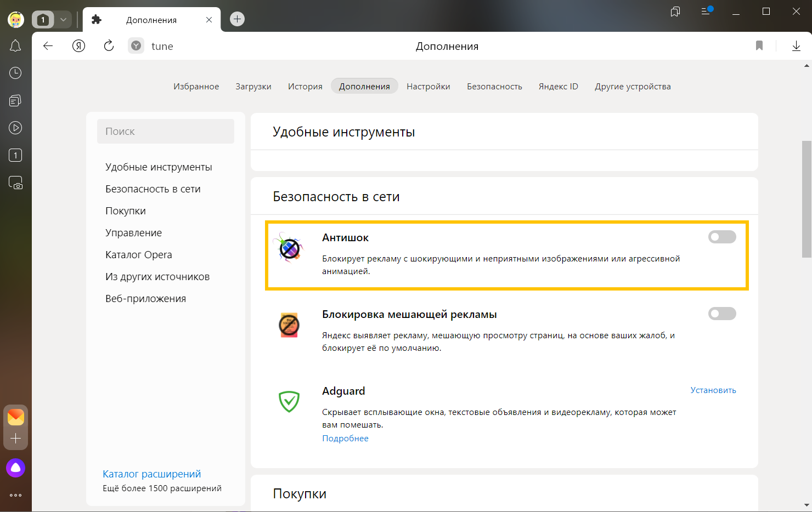Switch to the История tab

(x=305, y=86)
